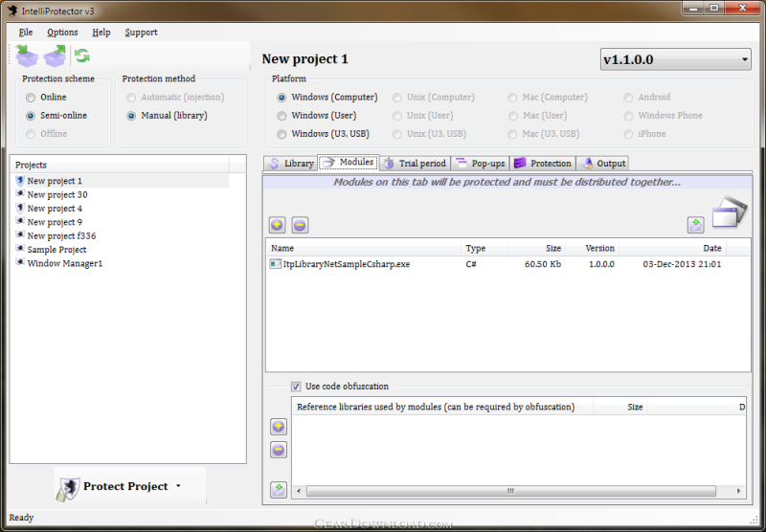Click the 03-Dec-2013 21:01 date cell
The height and width of the screenshot is (532, 766).
click(682, 264)
